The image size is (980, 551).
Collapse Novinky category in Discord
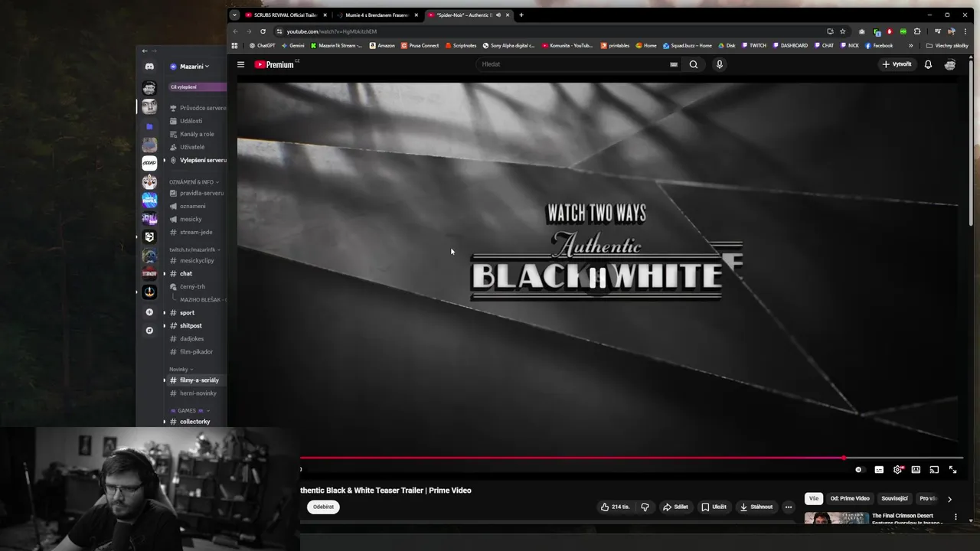tap(181, 369)
